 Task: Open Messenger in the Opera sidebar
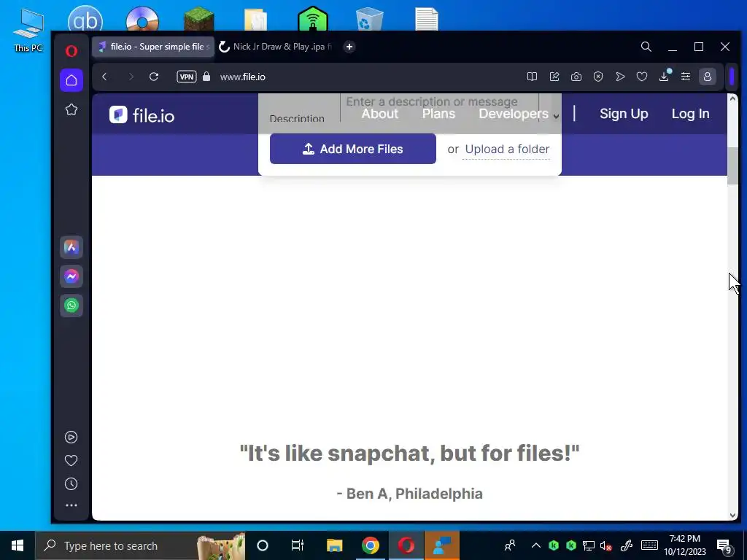(x=71, y=276)
